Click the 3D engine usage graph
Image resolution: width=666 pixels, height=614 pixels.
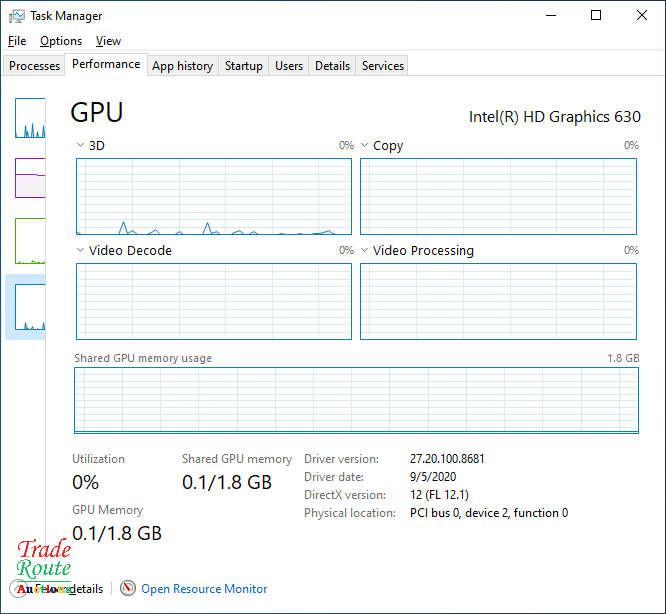(x=214, y=196)
